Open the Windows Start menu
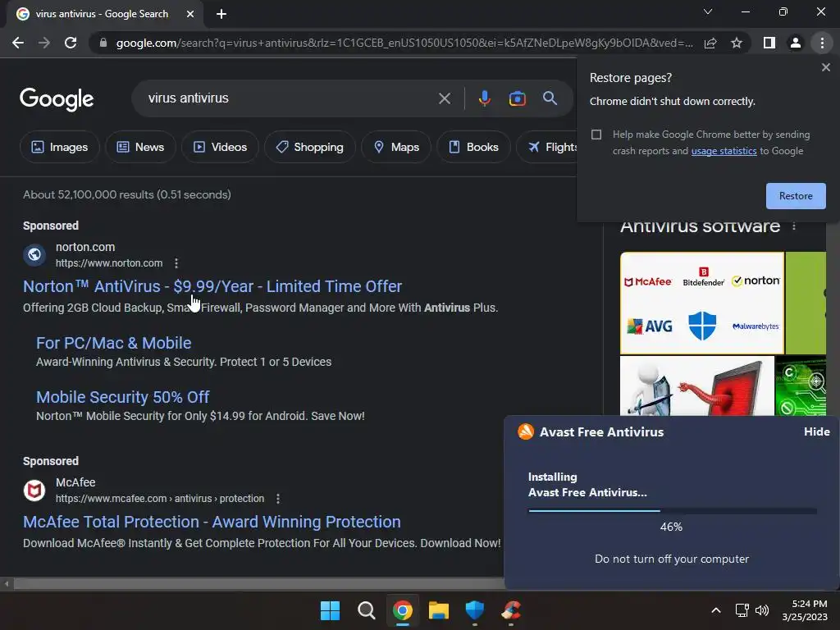 click(x=330, y=610)
